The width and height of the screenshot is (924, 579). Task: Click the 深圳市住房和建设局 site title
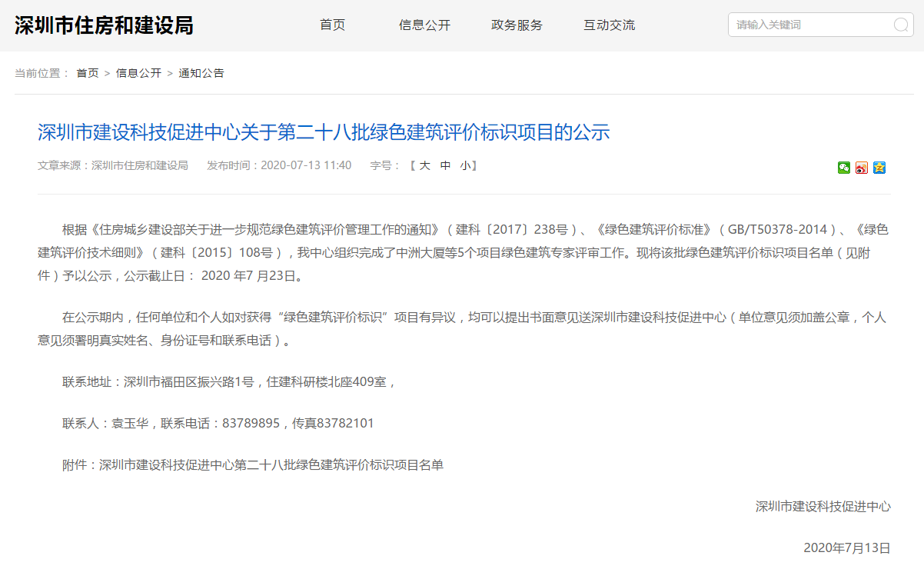104,25
